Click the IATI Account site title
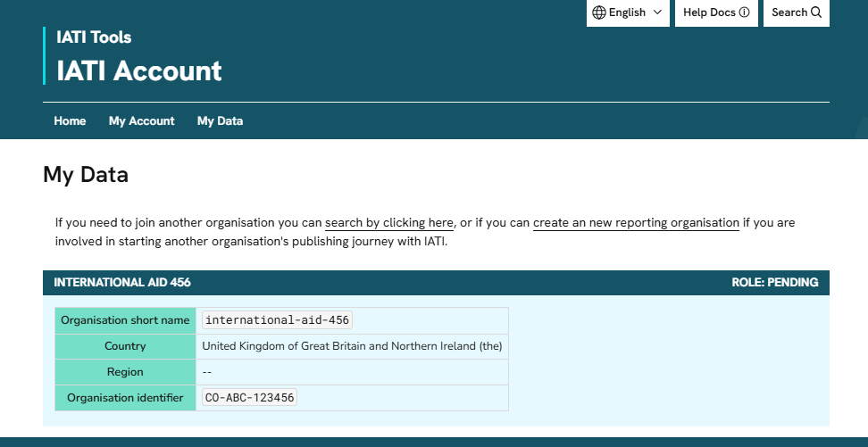The height and width of the screenshot is (447, 868). [139, 70]
